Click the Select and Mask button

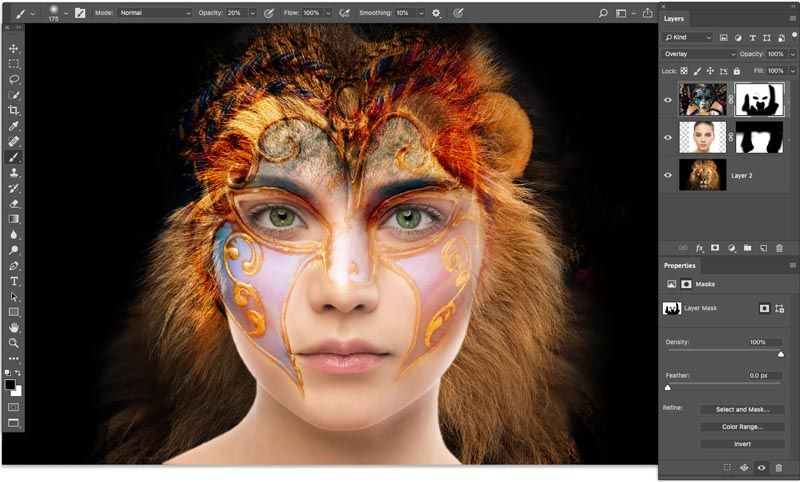pyautogui.click(x=742, y=409)
